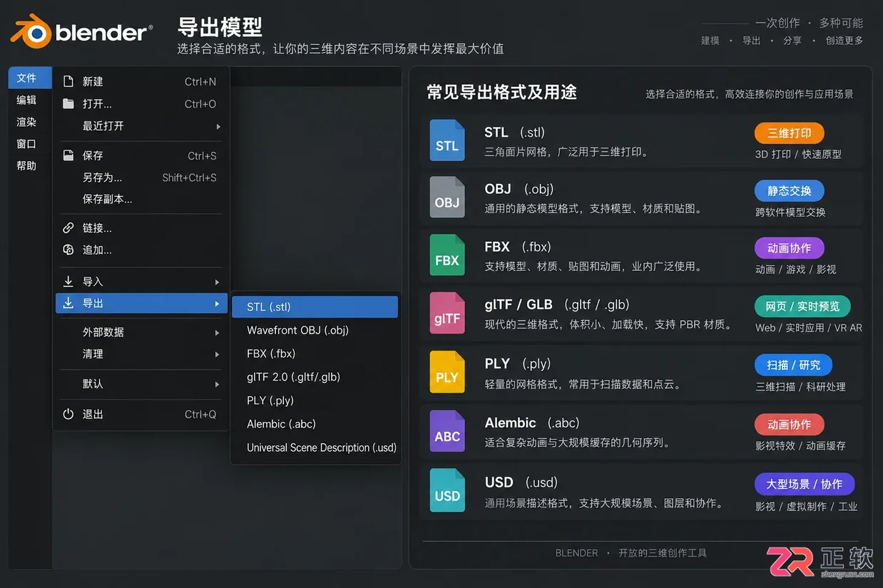Click the pink glTF file icon
Image resolution: width=883 pixels, height=588 pixels.
pyautogui.click(x=447, y=314)
